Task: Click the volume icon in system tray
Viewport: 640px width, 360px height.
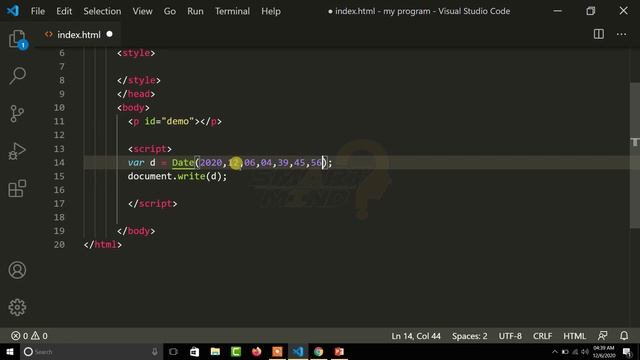Action: click(x=585, y=352)
